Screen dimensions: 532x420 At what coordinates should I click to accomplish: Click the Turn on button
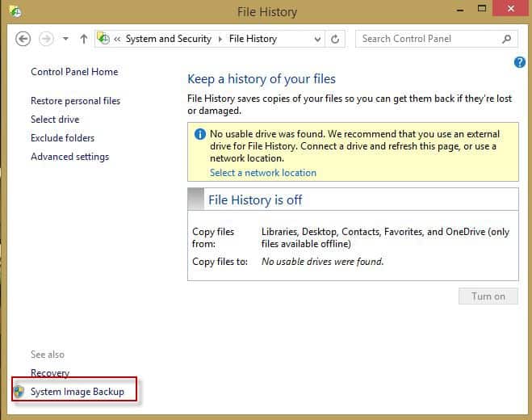click(488, 296)
